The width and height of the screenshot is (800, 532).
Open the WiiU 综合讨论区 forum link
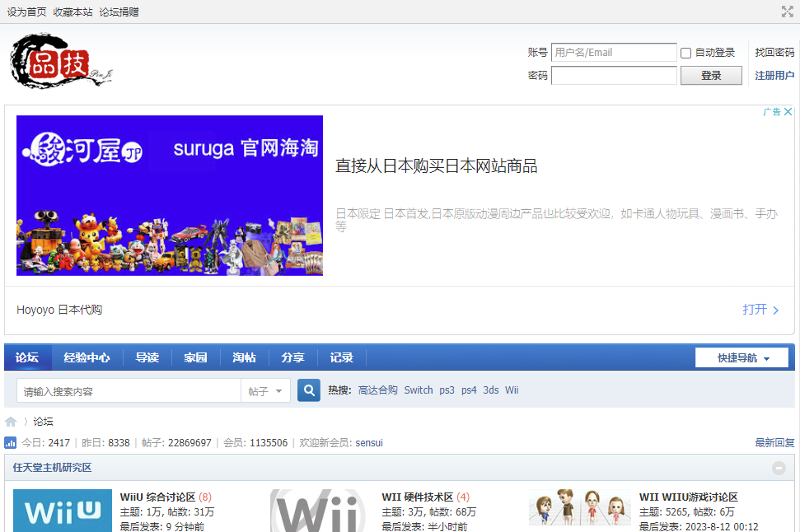pyautogui.click(x=157, y=497)
